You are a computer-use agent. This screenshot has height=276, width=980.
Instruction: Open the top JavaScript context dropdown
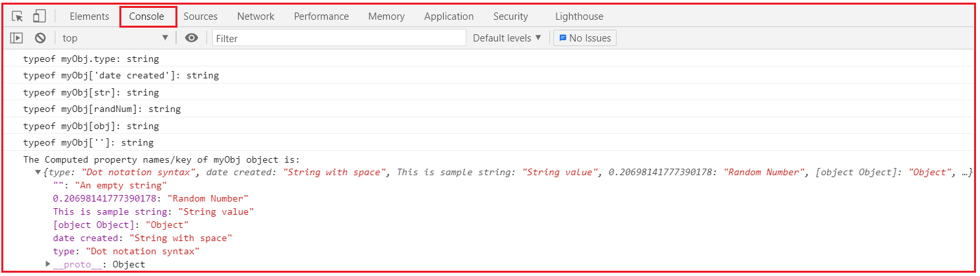tap(115, 38)
